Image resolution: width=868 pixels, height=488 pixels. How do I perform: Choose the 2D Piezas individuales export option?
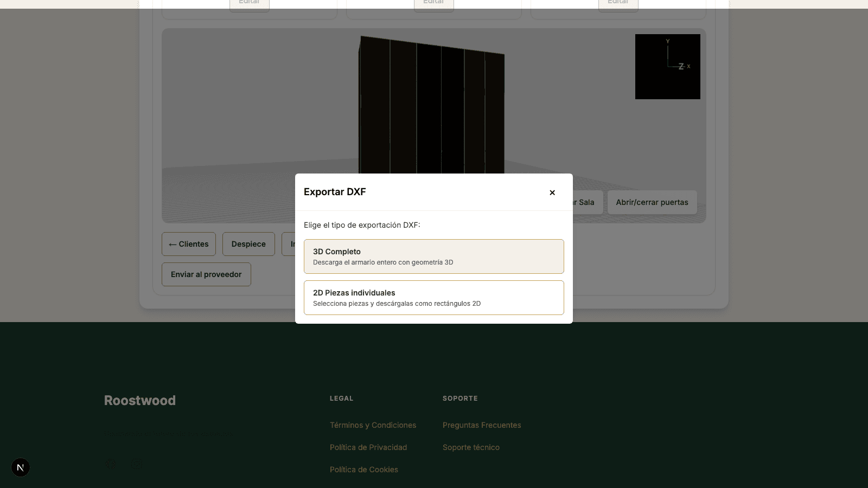coord(434,298)
